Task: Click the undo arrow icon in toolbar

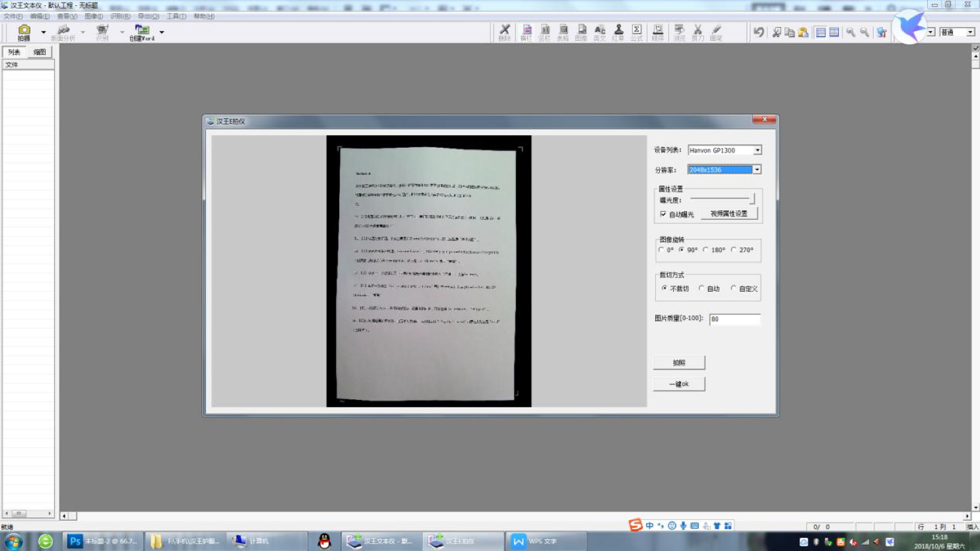Action: click(x=759, y=32)
